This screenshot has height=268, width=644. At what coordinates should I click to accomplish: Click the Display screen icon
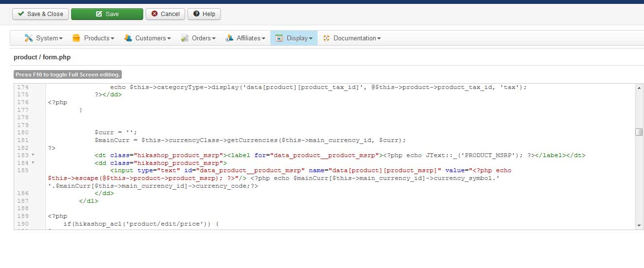[x=279, y=38]
